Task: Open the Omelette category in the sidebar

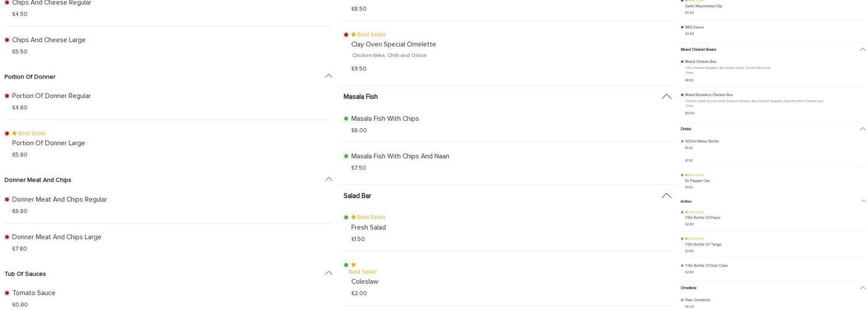Action: coord(688,288)
